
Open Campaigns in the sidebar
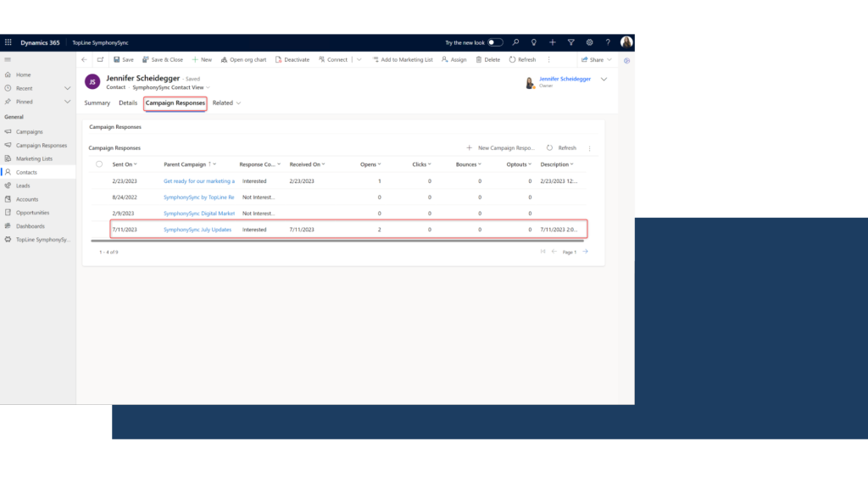tap(29, 131)
